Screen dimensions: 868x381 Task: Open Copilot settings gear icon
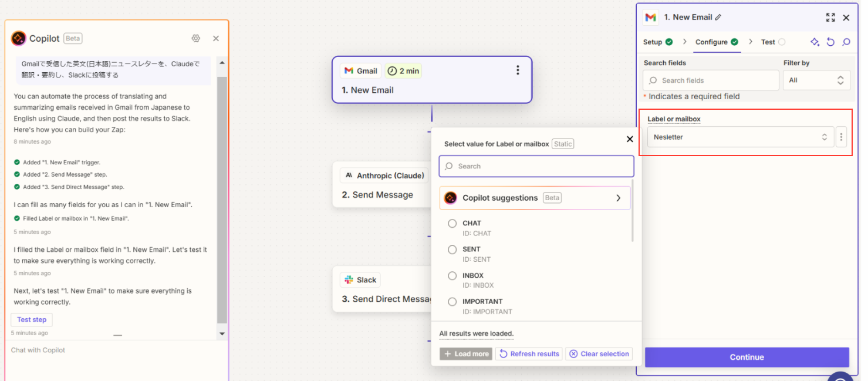[196, 38]
